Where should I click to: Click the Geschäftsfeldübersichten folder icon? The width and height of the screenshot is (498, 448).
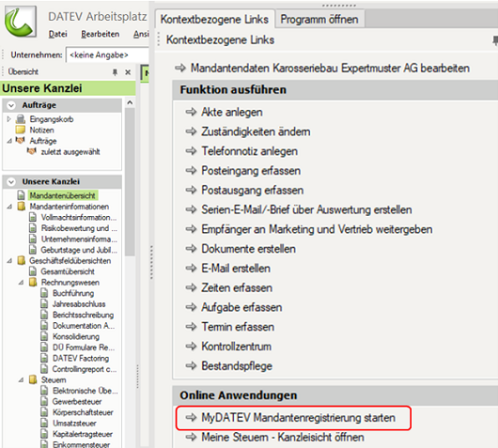pyautogui.click(x=22, y=261)
